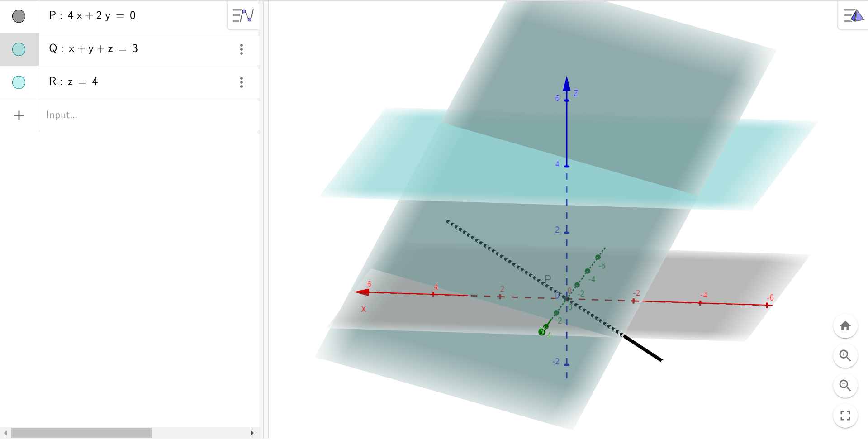Hide plane P using its visibility circle
Viewport: 868px width, 440px height.
[x=19, y=16]
